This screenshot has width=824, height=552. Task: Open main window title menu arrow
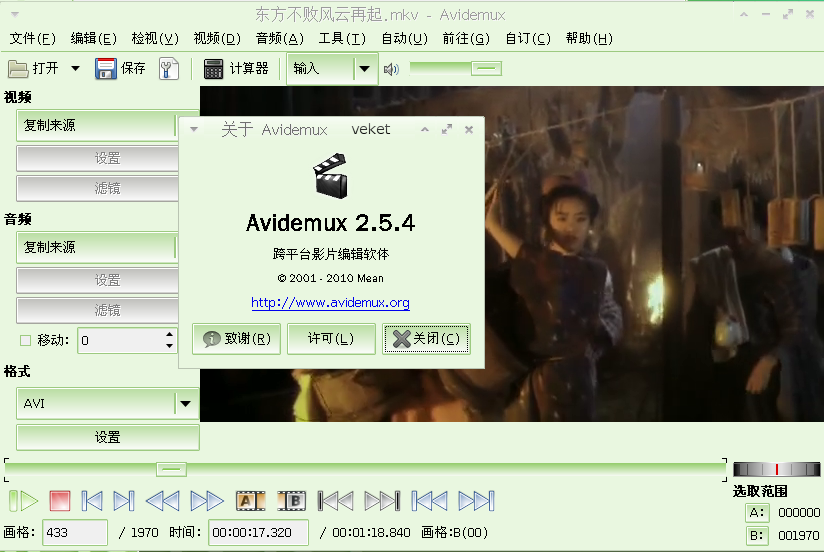pos(15,14)
